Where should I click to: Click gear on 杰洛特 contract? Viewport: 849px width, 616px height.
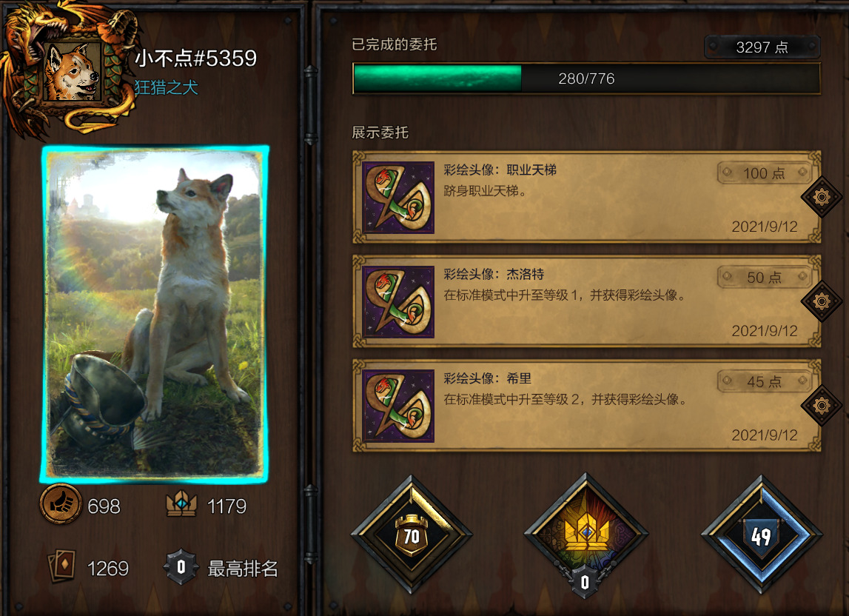click(x=822, y=301)
